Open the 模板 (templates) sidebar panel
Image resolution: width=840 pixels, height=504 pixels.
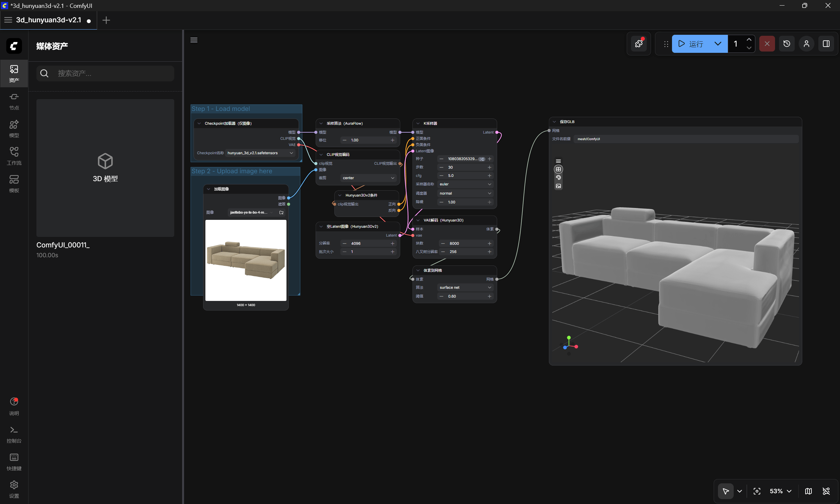(14, 184)
